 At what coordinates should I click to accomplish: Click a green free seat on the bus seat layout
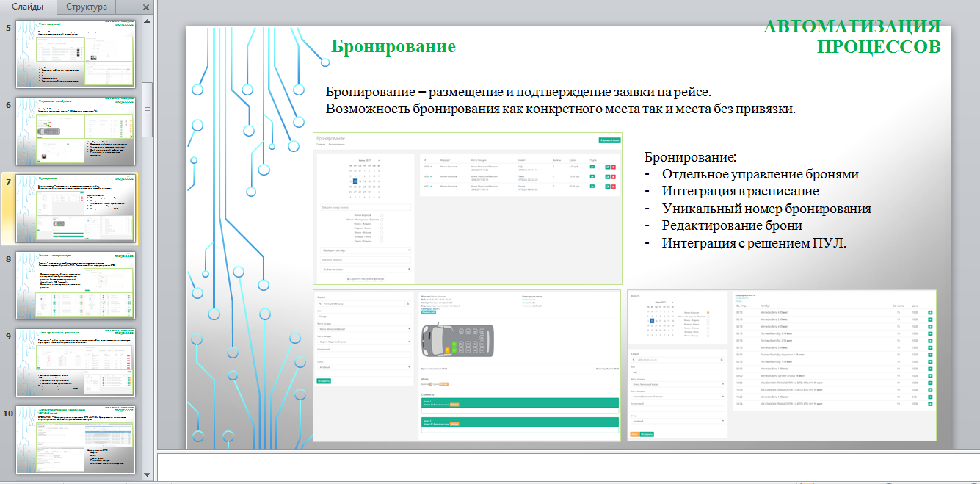click(454, 344)
